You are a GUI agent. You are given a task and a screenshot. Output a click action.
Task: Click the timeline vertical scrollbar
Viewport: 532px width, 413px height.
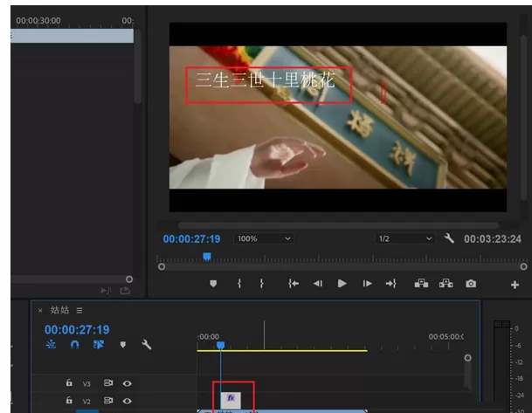coord(467,373)
